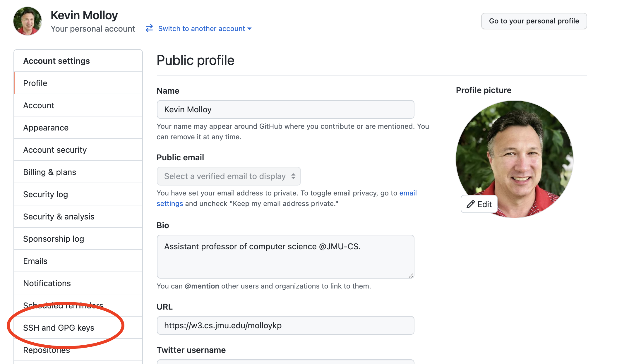Click Kevin Molloy's small avatar in header
The image size is (617, 364).
(28, 21)
